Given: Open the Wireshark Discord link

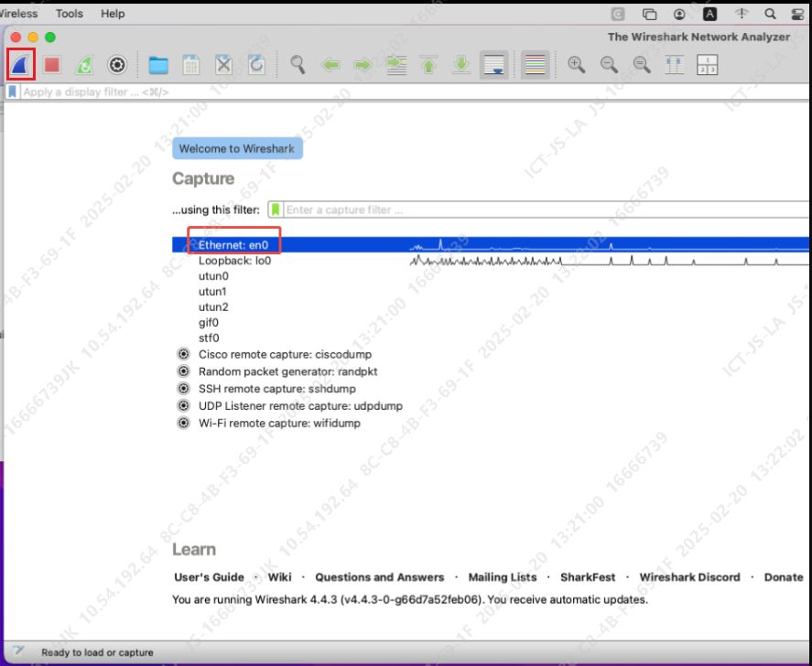Looking at the screenshot, I should pyautogui.click(x=689, y=577).
